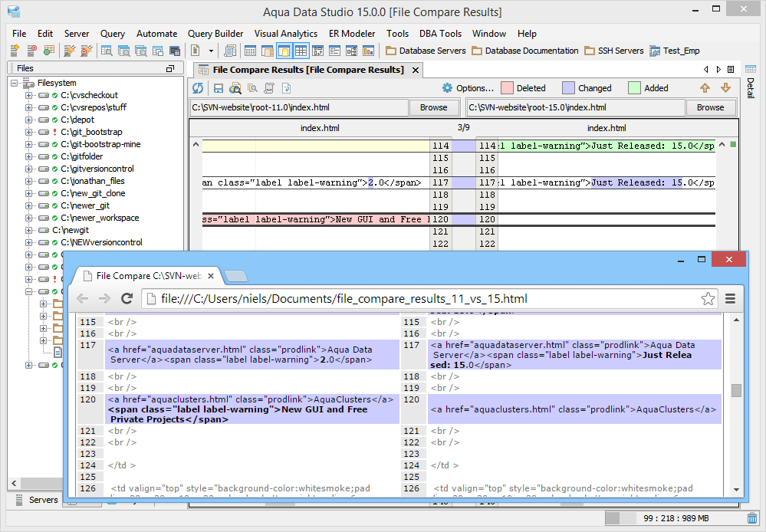The image size is (766, 532).
Task: Open the DBA Tools menu
Action: 440,34
